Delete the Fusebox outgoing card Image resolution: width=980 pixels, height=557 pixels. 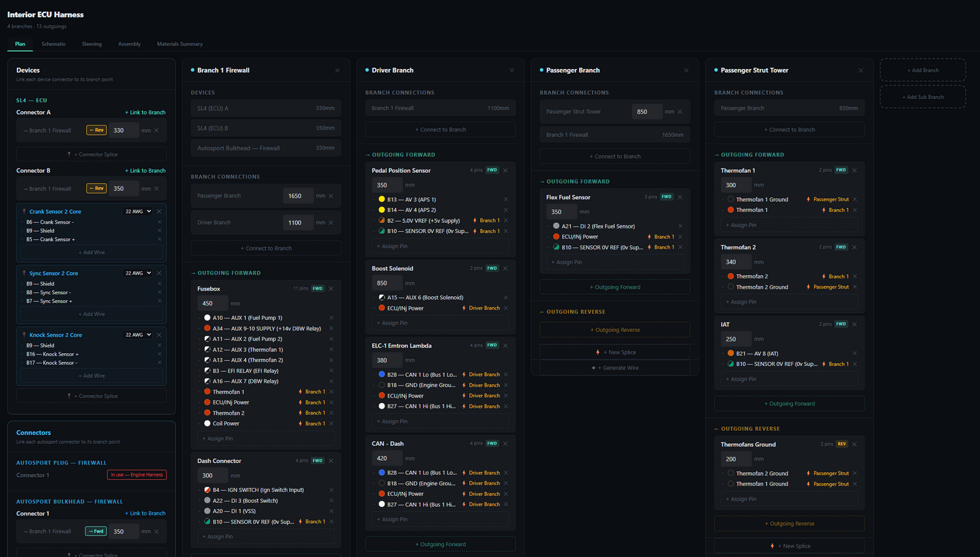coord(331,289)
